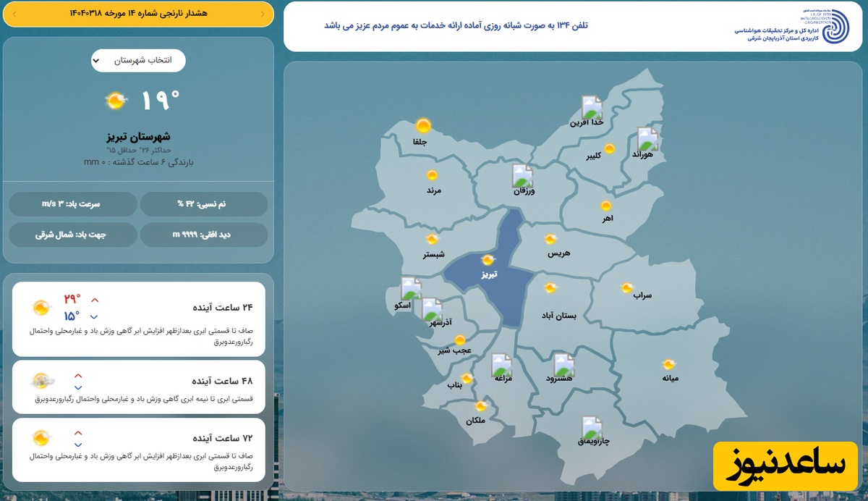Click the blue down chevron in 48-hour forecast
The width and height of the screenshot is (868, 501).
point(78,387)
